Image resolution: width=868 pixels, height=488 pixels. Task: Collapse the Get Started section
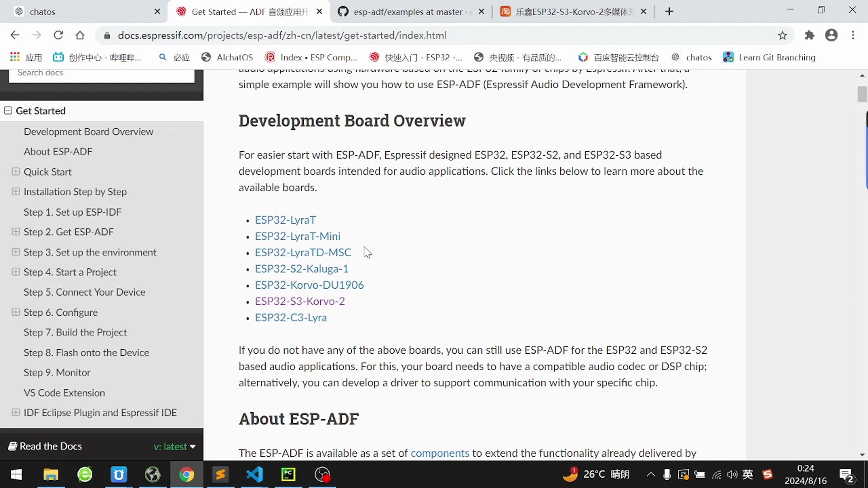[x=8, y=111]
